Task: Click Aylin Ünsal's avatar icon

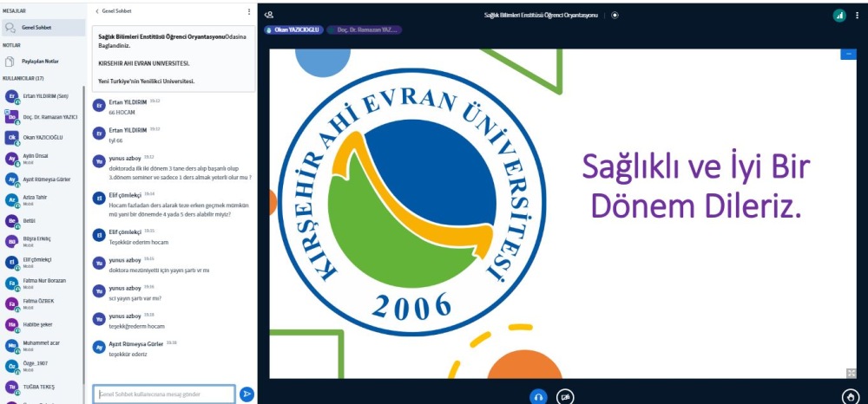Action: (x=11, y=159)
